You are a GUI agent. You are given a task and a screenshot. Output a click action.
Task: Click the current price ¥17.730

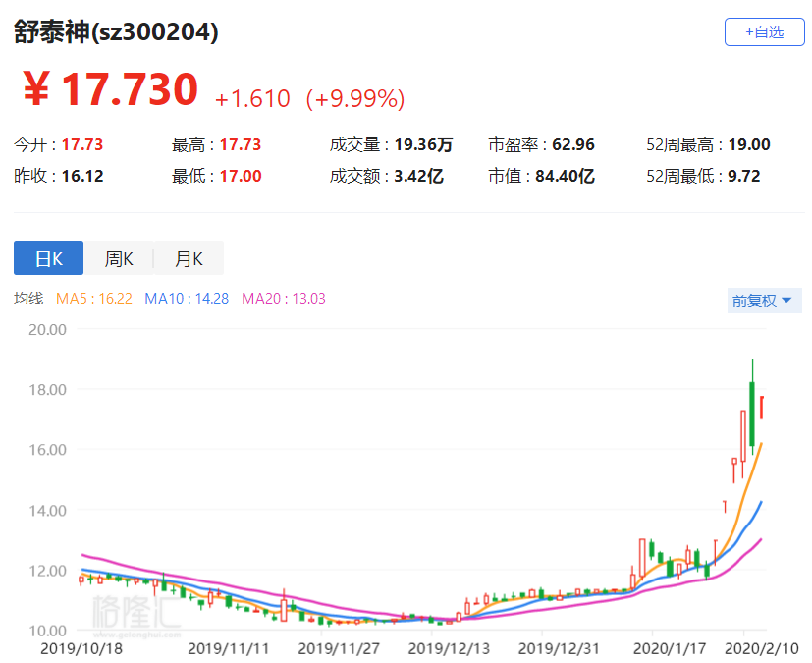tap(111, 89)
